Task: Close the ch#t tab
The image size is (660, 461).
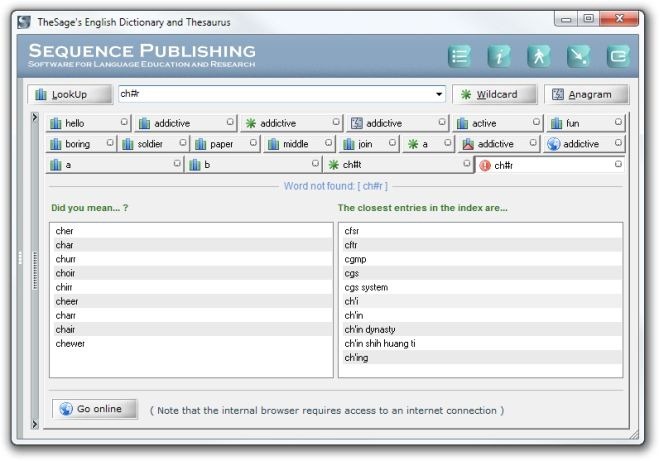Action: [466, 163]
